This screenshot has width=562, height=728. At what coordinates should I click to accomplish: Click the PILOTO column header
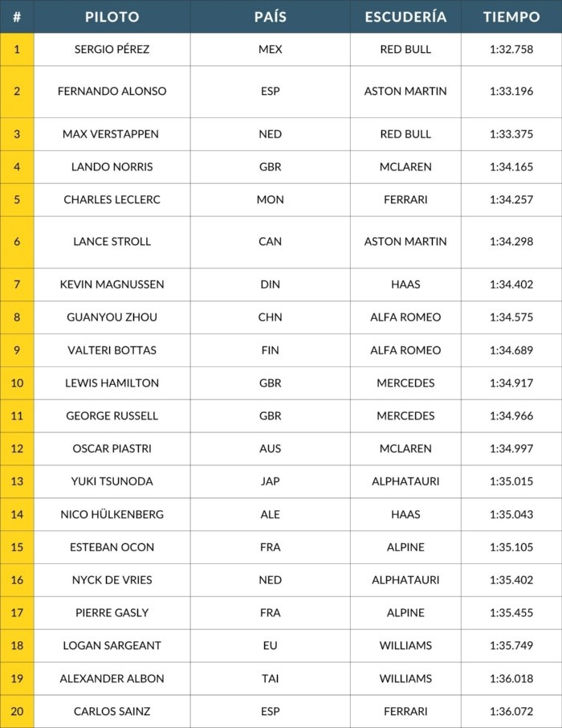click(112, 17)
